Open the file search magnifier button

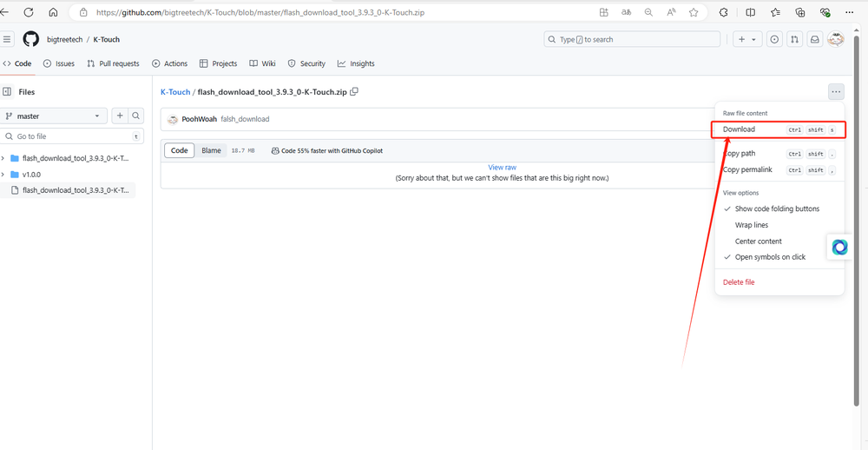click(x=136, y=116)
